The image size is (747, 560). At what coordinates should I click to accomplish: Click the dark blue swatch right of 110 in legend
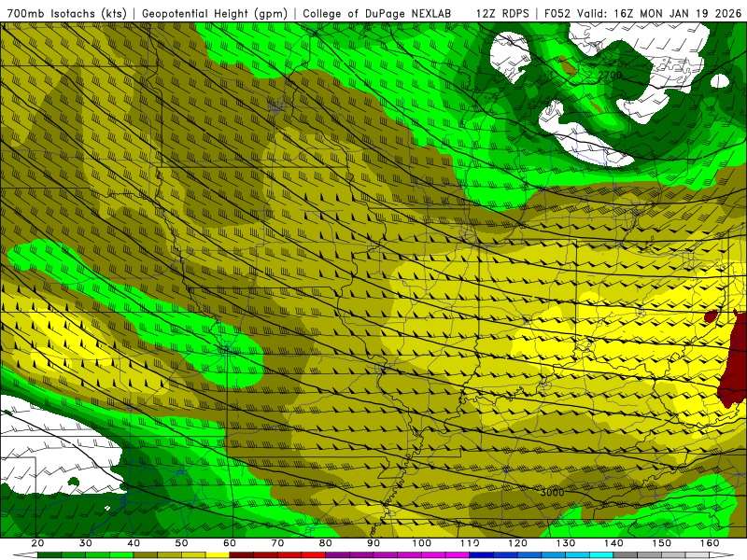(482, 555)
